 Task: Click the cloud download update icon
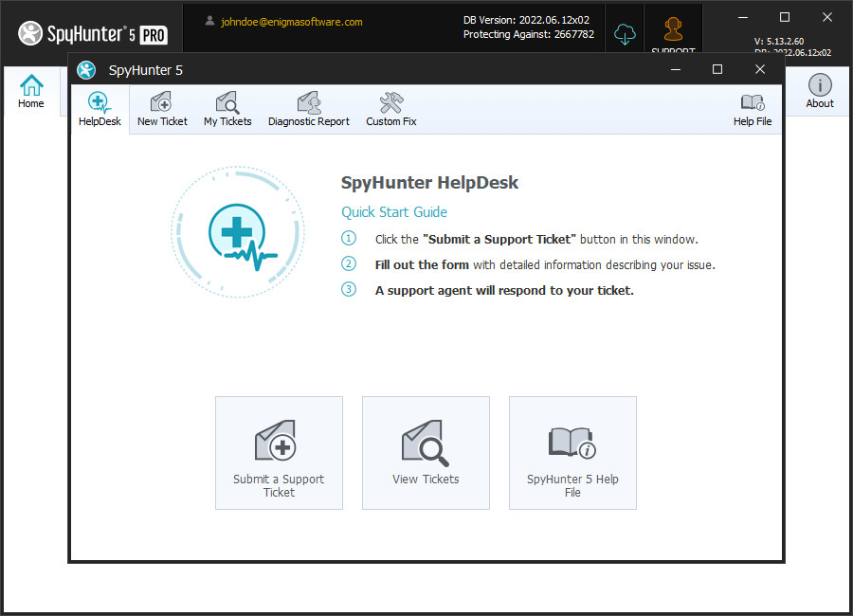click(x=625, y=34)
